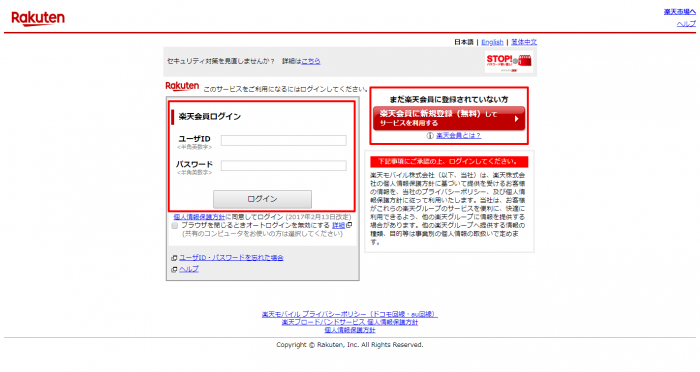Switch language to 简体中文

[524, 42]
